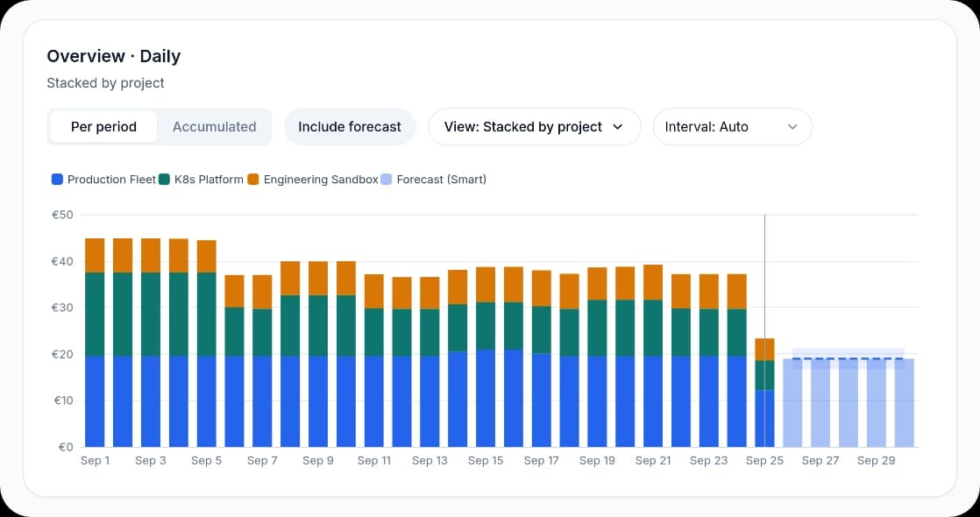This screenshot has height=517, width=980.
Task: Open the Interval: Auto dropdown
Action: (x=733, y=127)
